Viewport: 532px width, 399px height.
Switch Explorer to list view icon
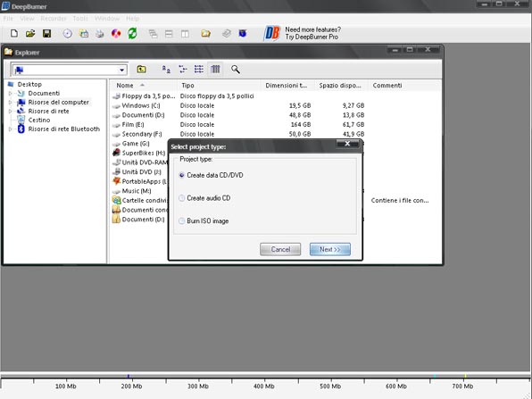pos(199,70)
